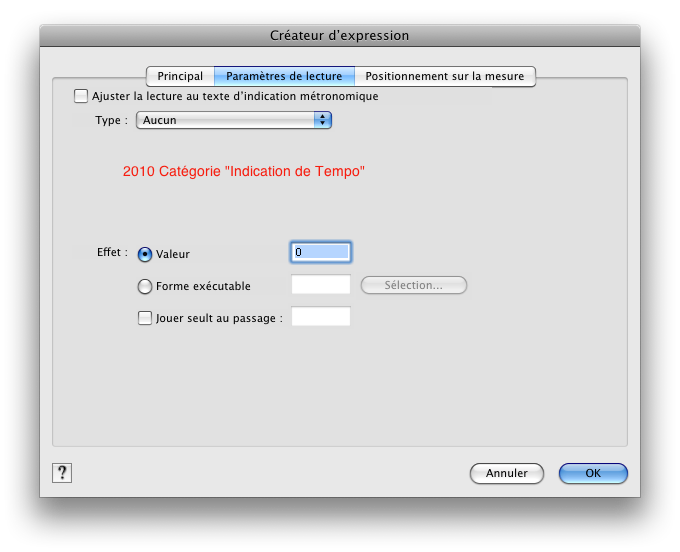This screenshot has height=552, width=680.
Task: Select the Valeur radio button
Action: click(145, 254)
